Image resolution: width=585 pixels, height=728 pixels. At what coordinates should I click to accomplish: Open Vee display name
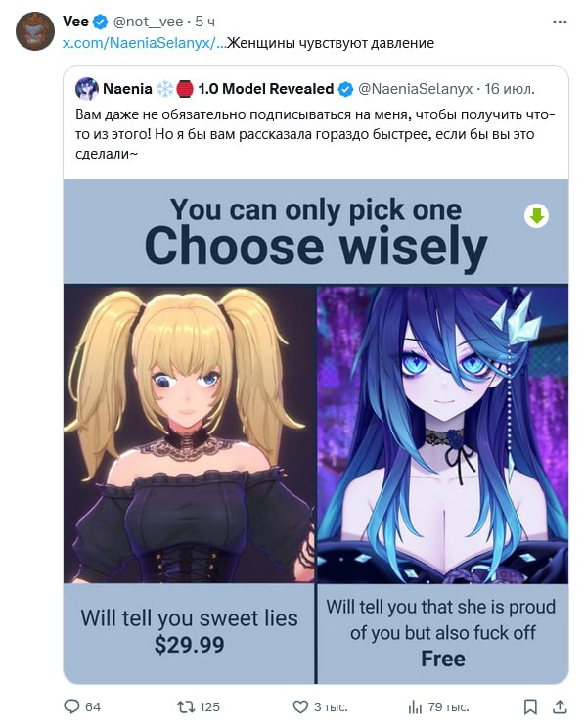point(75,22)
